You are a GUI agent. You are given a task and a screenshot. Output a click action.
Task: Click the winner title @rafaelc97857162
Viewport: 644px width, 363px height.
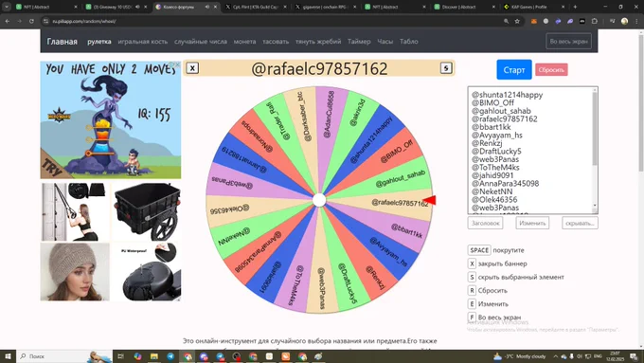tap(319, 68)
